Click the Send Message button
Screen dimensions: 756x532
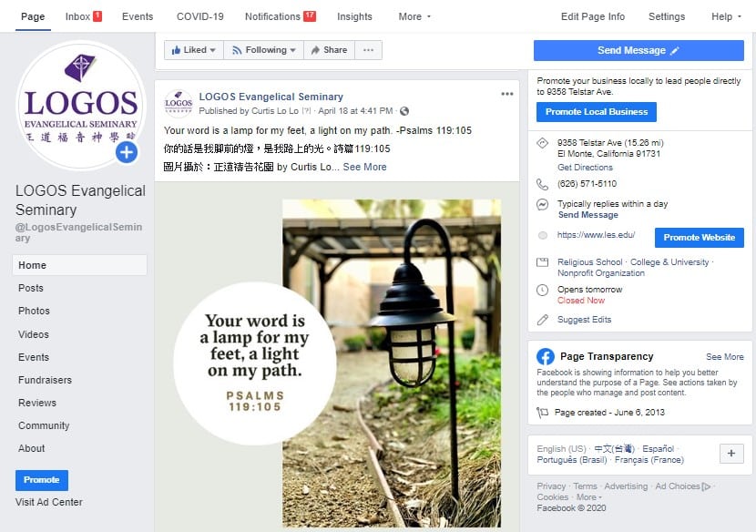click(639, 50)
